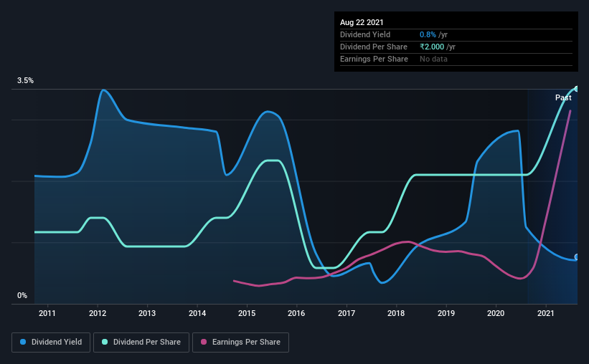Click the Dividend Per Share endpoint marker at top right
This screenshot has height=364, width=589.
576,89
